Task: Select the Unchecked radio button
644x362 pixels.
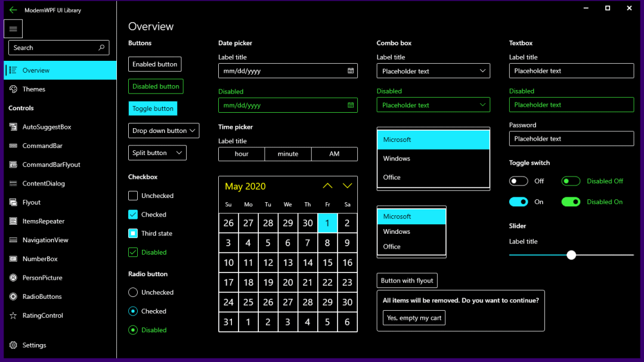Action: 132,292
